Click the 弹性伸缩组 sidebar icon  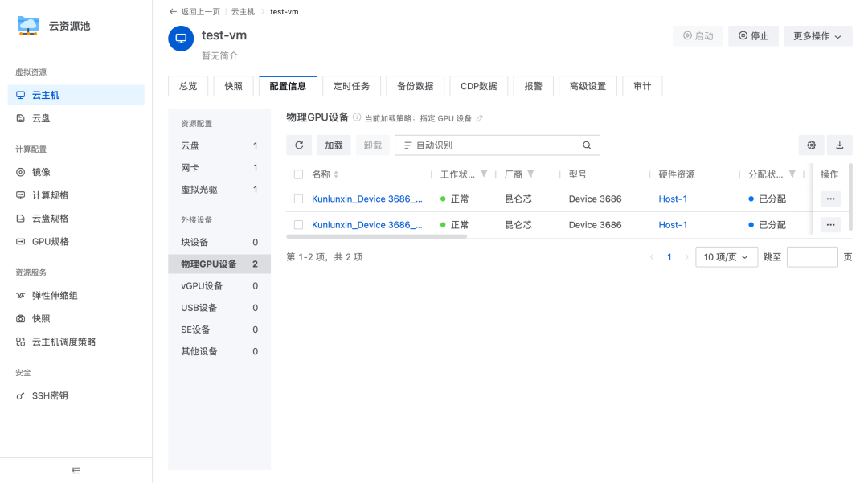click(x=18, y=295)
